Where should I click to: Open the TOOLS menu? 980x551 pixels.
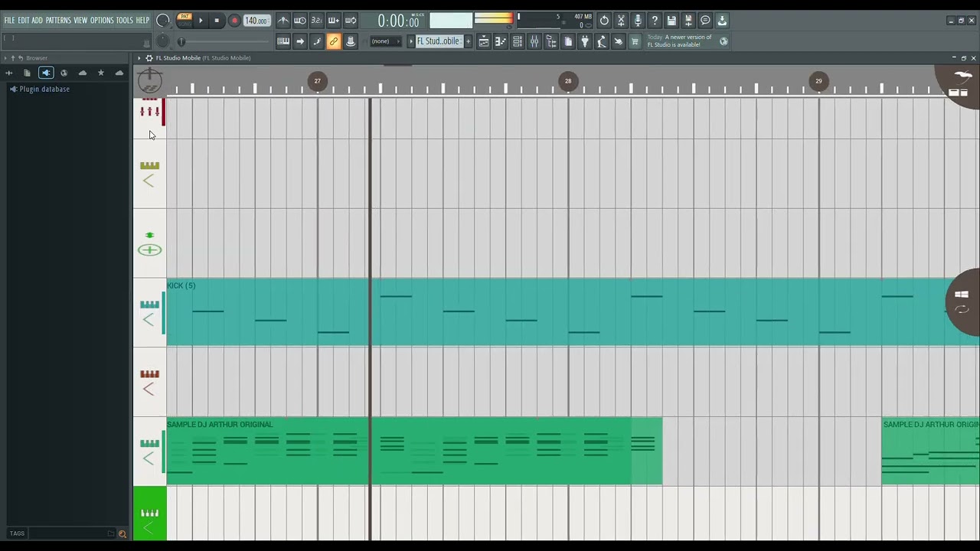coord(124,20)
